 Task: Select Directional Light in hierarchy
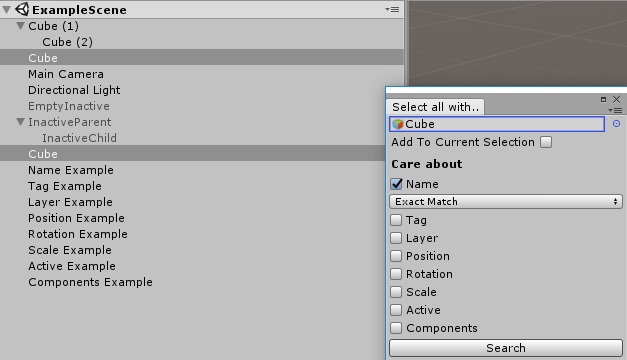tap(74, 90)
